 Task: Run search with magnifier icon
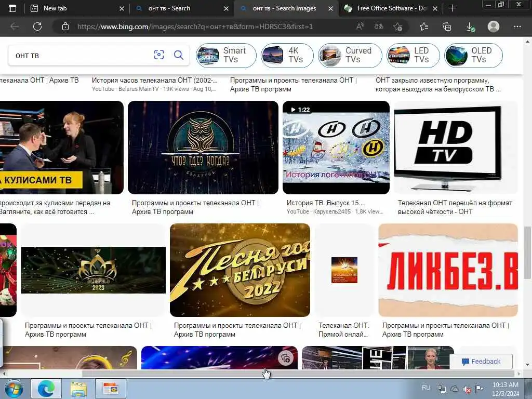click(x=179, y=55)
